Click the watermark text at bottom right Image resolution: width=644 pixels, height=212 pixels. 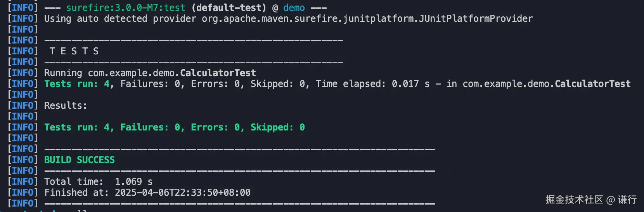click(590, 200)
